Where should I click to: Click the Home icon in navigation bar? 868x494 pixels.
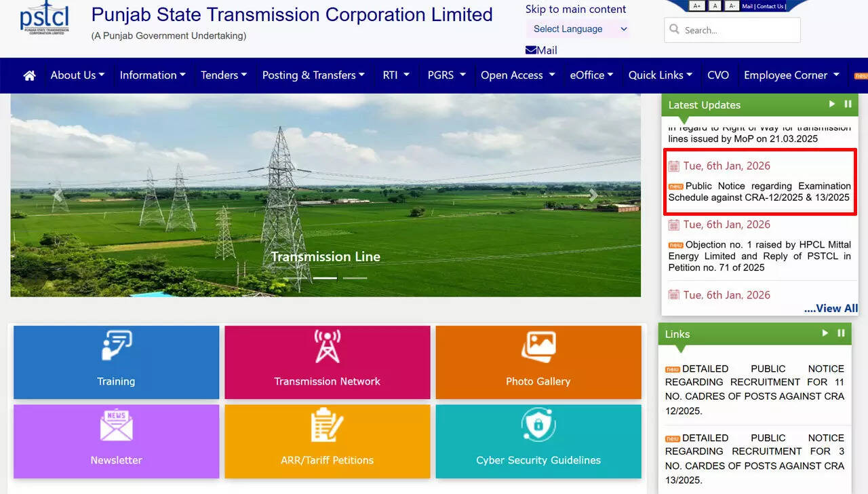29,76
